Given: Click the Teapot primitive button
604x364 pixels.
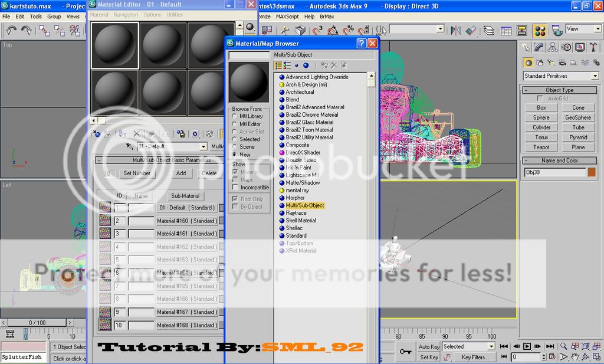Looking at the screenshot, I should [541, 147].
